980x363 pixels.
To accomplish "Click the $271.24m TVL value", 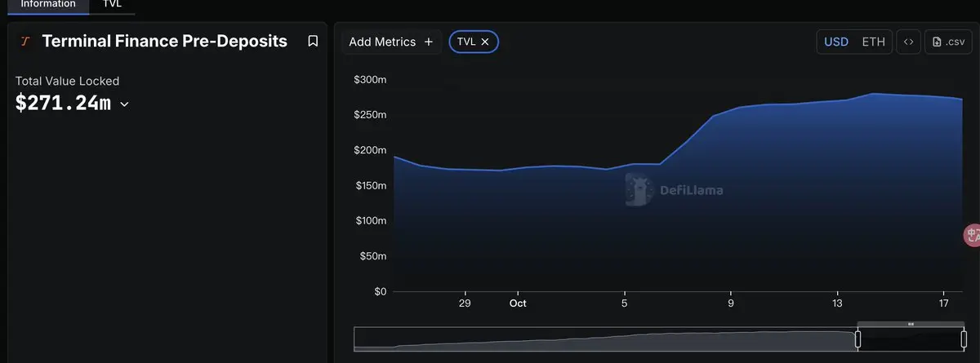I will [x=63, y=103].
